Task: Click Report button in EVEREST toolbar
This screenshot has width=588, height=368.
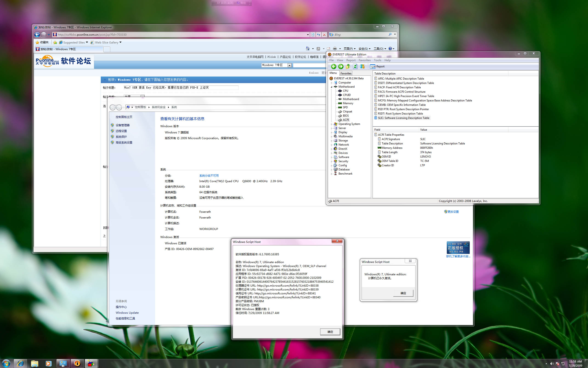Action: [x=377, y=66]
